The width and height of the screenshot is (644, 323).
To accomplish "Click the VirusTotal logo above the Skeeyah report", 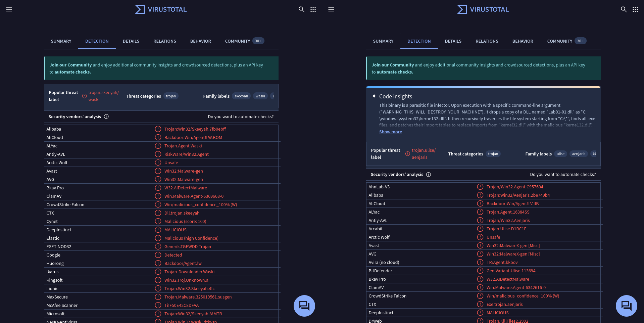I will 161,9.
